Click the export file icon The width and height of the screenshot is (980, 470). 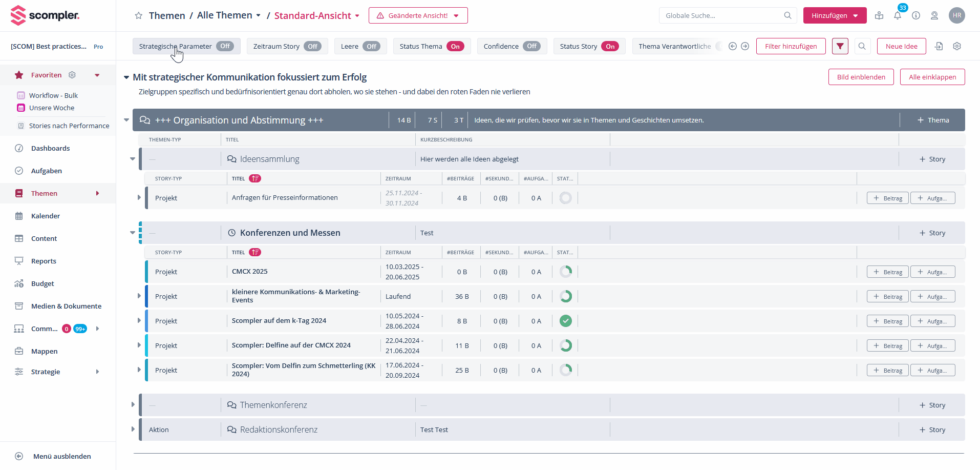[939, 46]
